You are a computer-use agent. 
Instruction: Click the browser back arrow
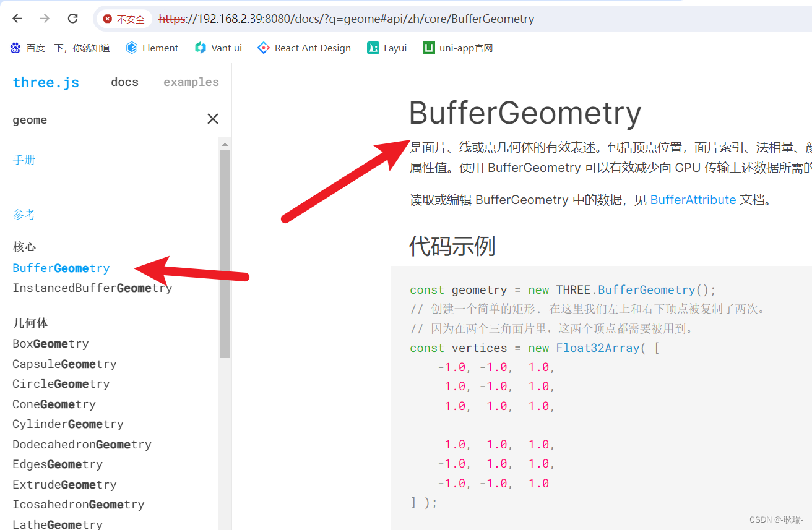(16, 19)
